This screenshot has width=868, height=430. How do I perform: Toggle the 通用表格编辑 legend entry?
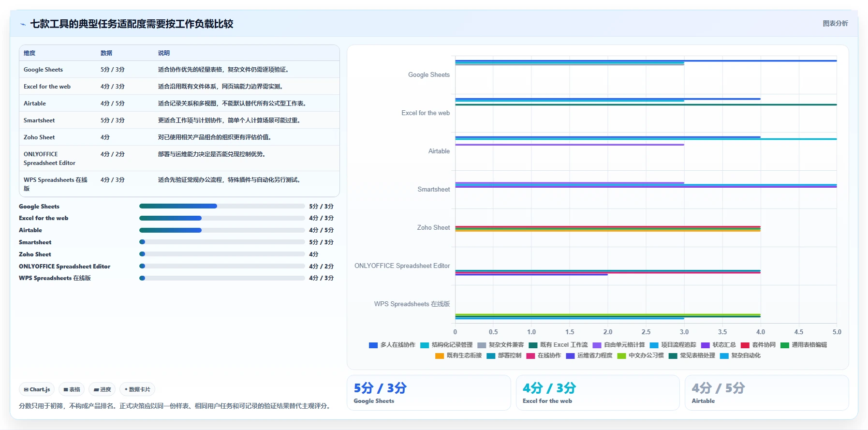click(x=804, y=345)
